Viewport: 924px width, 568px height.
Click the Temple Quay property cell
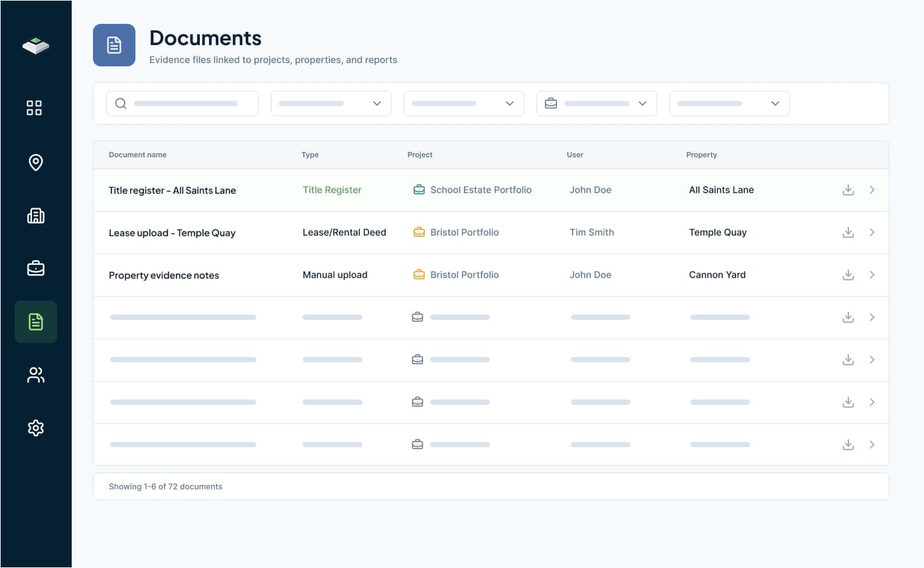click(718, 232)
